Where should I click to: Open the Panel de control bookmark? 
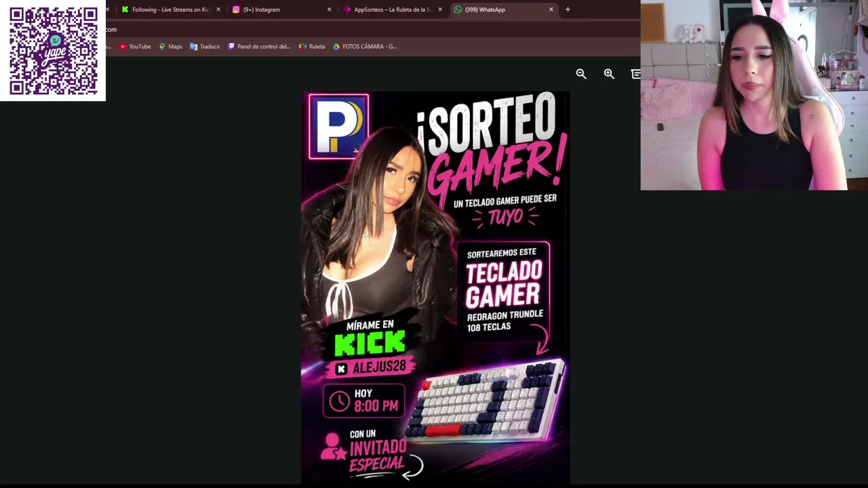259,47
